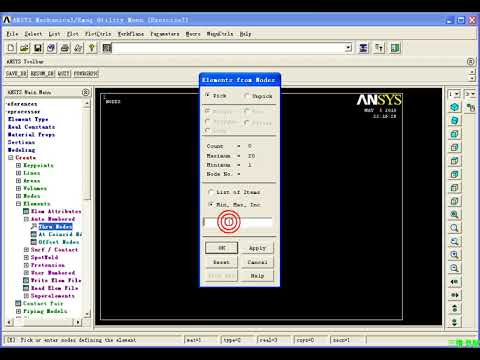Viewport: 480px width, 360px height.
Task: Click the RESUM_DB toolbar button
Action: pos(42,73)
